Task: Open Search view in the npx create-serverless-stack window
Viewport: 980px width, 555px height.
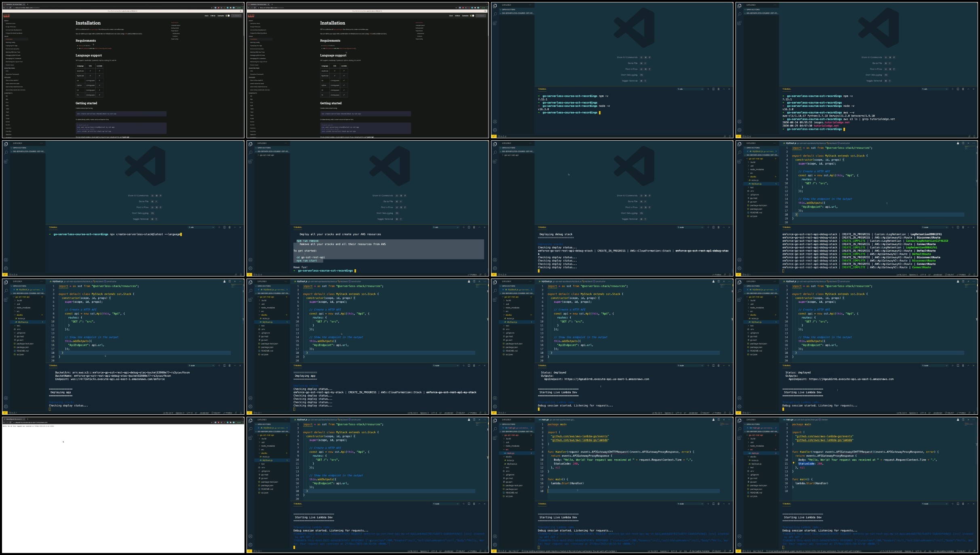Action: pyautogui.click(x=6, y=152)
